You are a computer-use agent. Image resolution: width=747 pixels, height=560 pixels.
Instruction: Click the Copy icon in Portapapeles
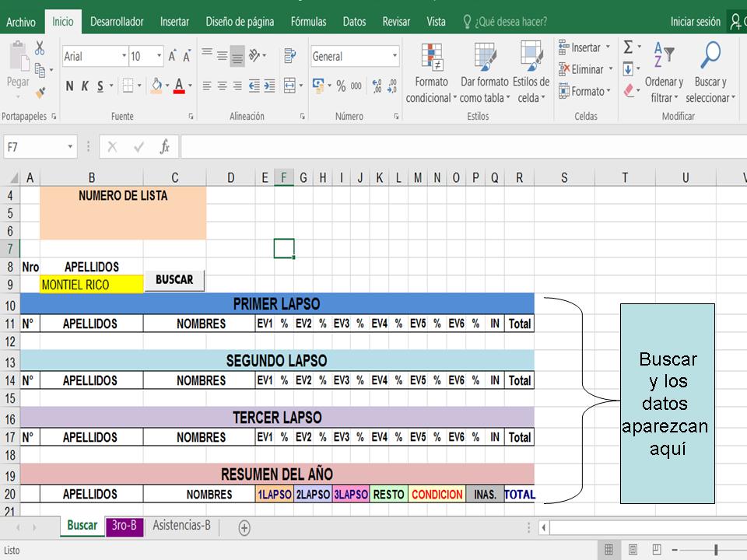click(x=40, y=71)
